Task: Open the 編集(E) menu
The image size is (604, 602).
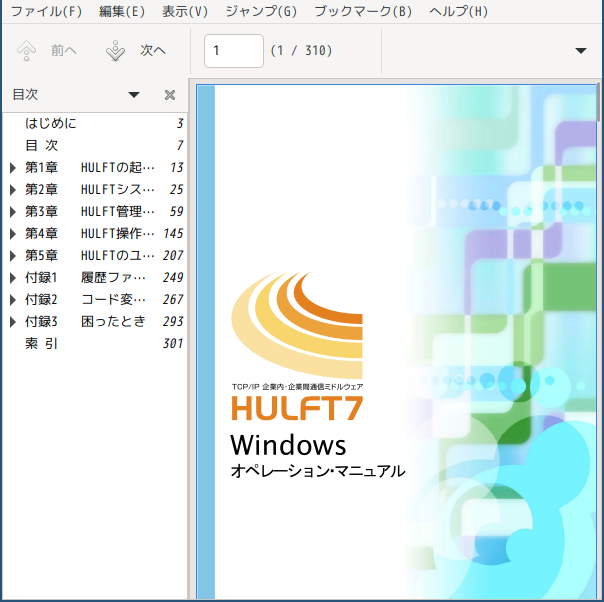Action: tap(122, 12)
